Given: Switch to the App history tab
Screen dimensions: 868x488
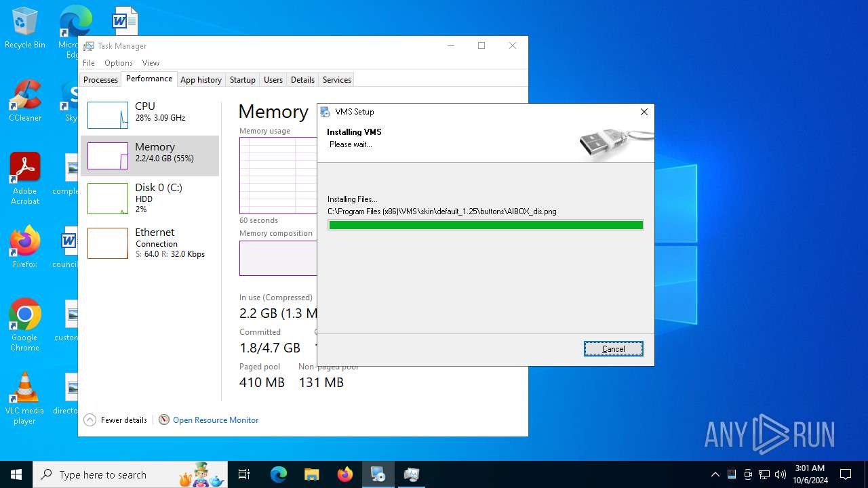Looking at the screenshot, I should pos(201,80).
